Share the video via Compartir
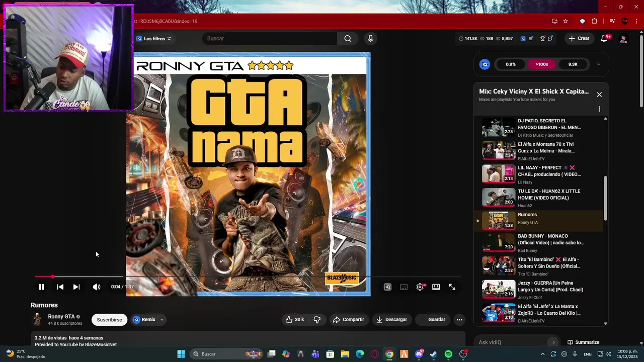Screen dimensions: 644x362 pos(349,320)
